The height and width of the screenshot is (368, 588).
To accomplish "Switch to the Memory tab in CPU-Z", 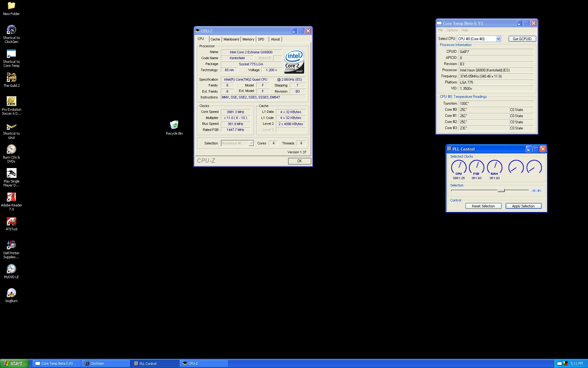I will 248,39.
